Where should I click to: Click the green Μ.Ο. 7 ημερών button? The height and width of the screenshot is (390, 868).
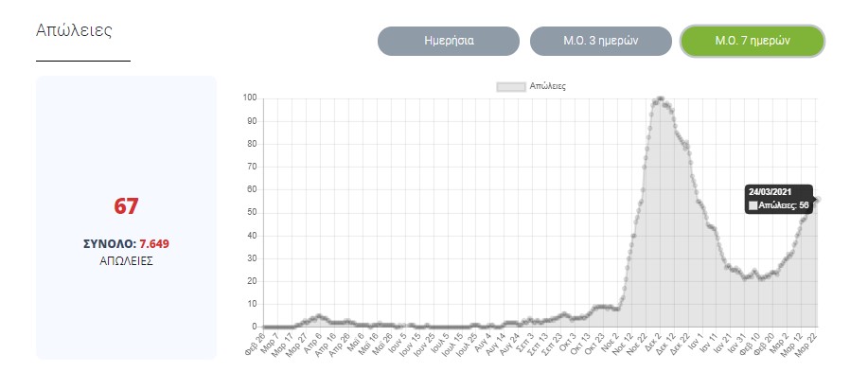(x=753, y=42)
